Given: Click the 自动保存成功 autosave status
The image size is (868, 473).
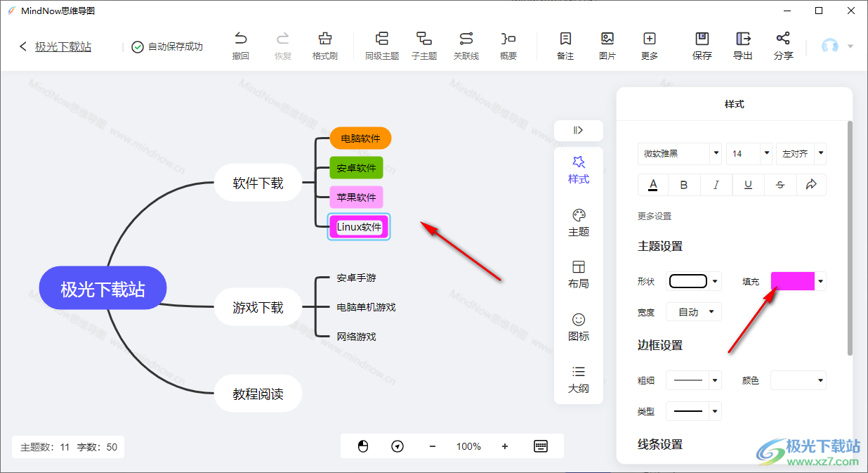Looking at the screenshot, I should [167, 46].
